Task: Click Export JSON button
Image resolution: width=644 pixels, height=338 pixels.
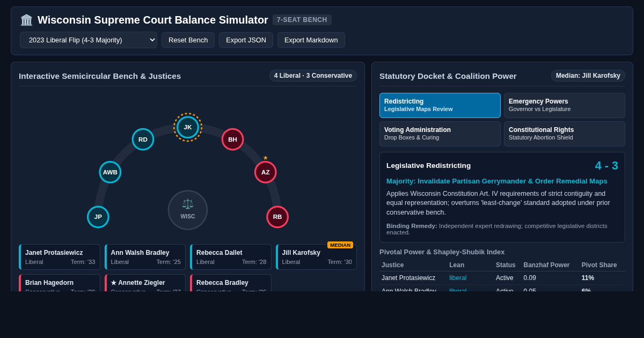Action: (246, 40)
